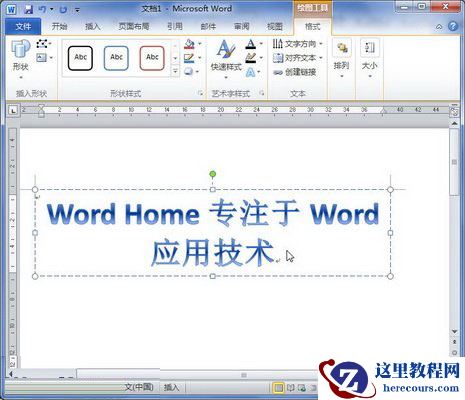Open the Customize Quick Access Toolbar dropdown
Screen dimensions: 465x400
tap(77, 10)
